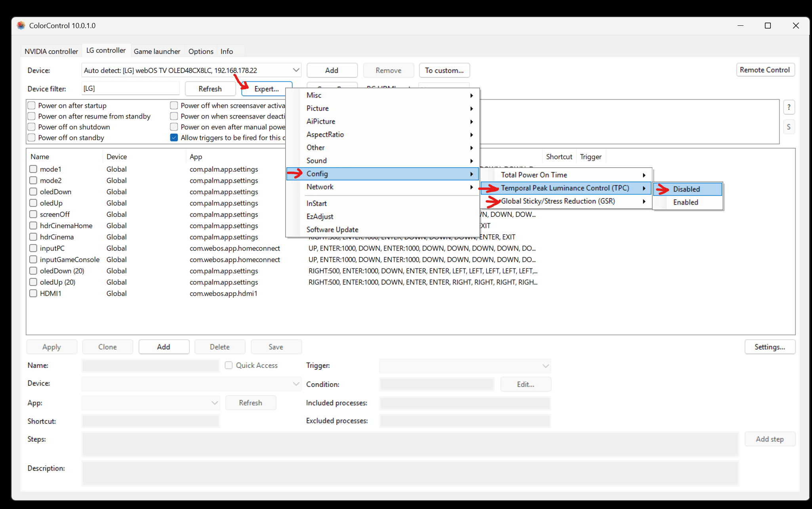Select Enabled for TPC
Screen dimensions: 812x509
coord(688,202)
